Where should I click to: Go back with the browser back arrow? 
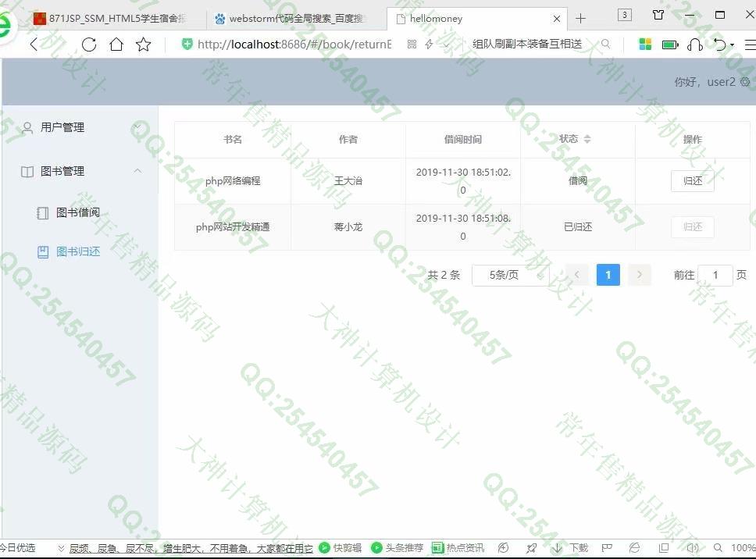tap(34, 45)
